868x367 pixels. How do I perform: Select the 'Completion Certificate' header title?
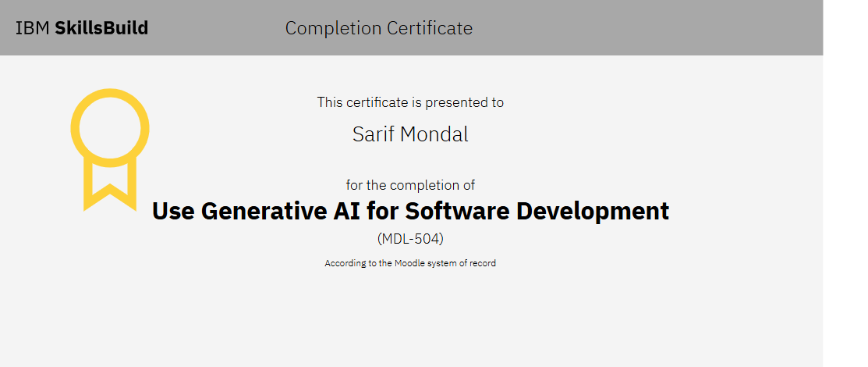click(379, 27)
